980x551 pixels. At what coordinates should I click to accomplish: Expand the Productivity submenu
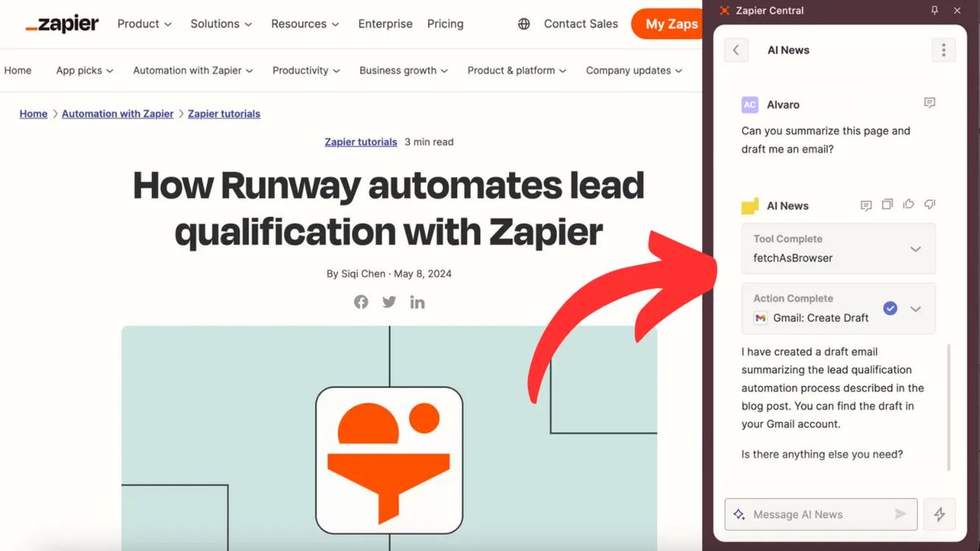306,70
